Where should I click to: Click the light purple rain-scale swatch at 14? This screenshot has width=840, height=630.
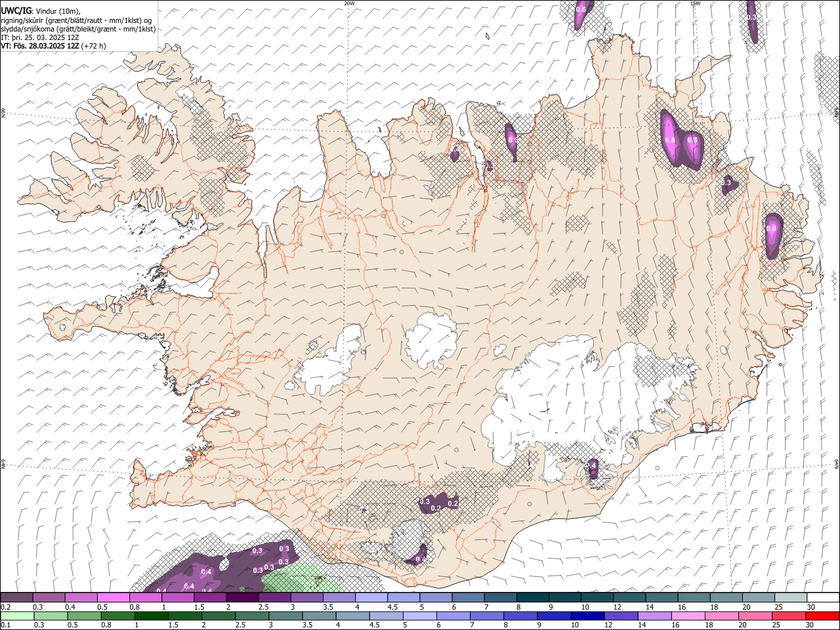point(654,616)
